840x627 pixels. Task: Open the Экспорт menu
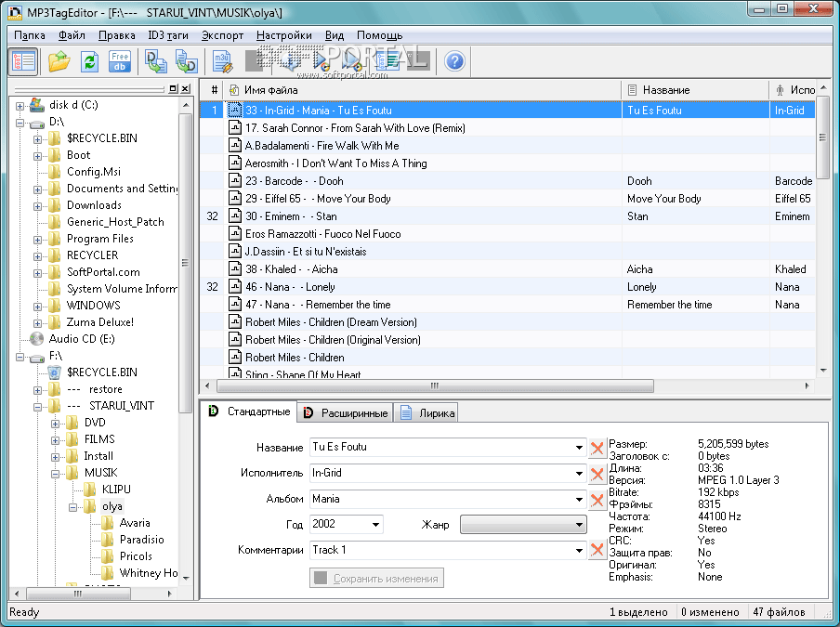(222, 35)
